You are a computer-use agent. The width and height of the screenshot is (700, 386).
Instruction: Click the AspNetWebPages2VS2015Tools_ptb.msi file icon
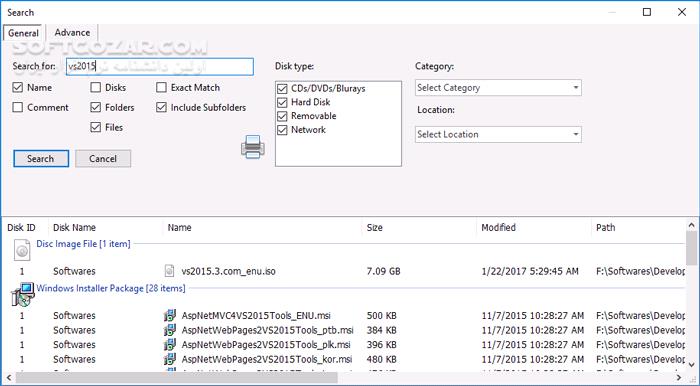[170, 330]
